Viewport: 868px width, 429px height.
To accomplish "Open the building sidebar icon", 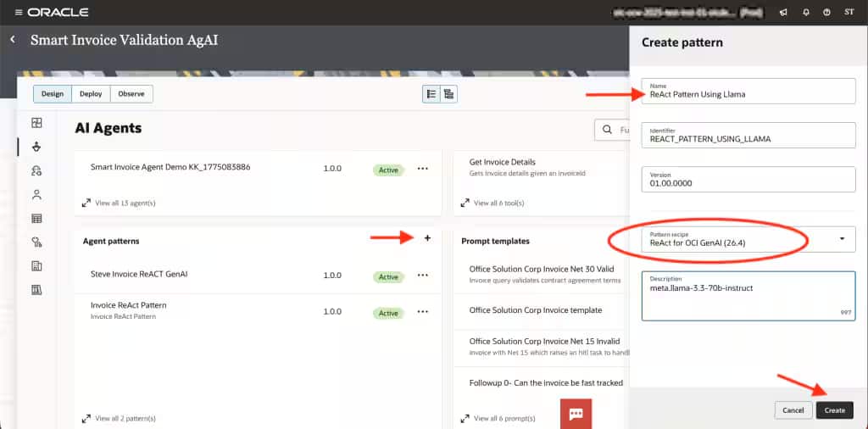I will point(37,266).
